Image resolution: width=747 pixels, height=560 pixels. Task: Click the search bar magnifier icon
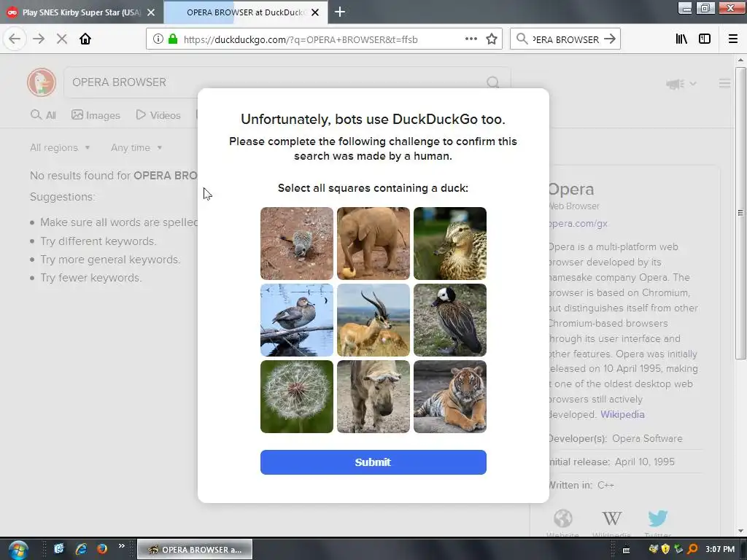[x=522, y=39]
